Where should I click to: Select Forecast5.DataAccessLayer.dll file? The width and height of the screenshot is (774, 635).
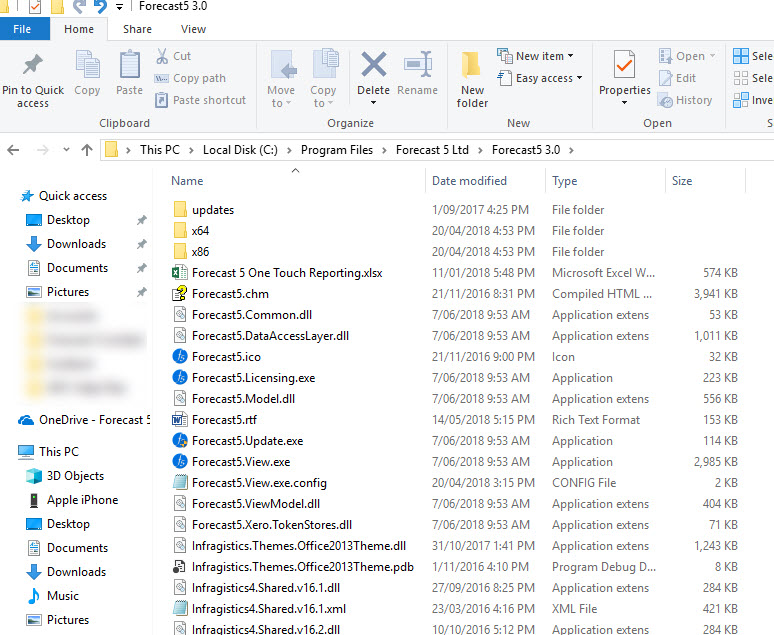point(270,336)
